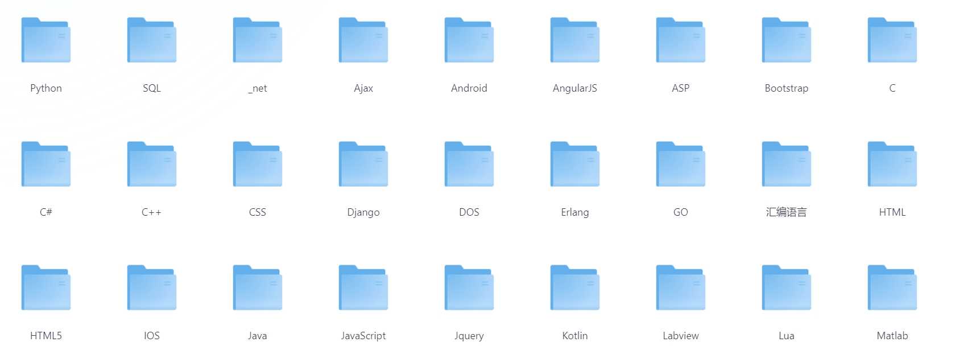
Task: Select the Matlab folder icon
Action: coord(892,287)
